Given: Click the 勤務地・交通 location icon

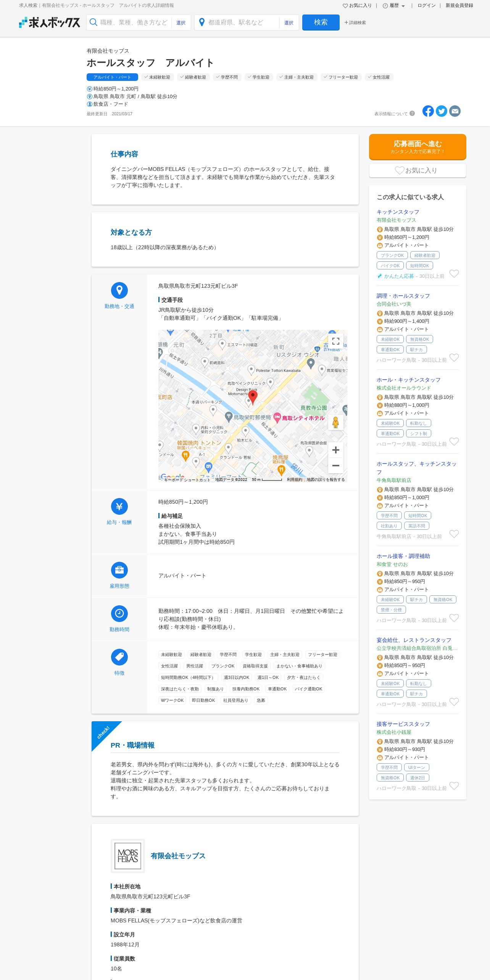Looking at the screenshot, I should coord(119,290).
